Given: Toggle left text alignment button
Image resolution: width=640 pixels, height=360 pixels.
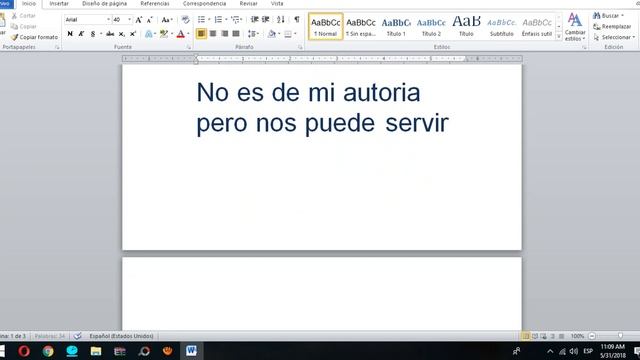Looking at the screenshot, I should click(x=201, y=33).
